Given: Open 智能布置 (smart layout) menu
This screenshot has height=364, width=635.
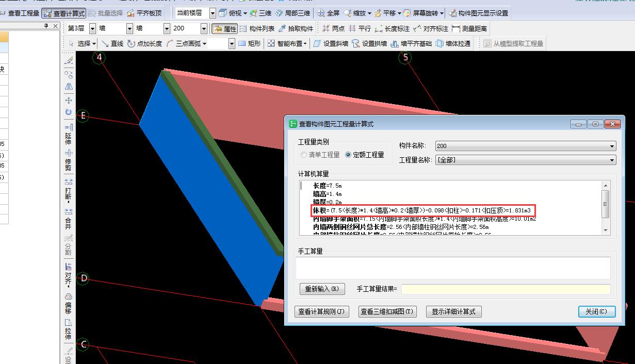Looking at the screenshot, I should point(287,43).
